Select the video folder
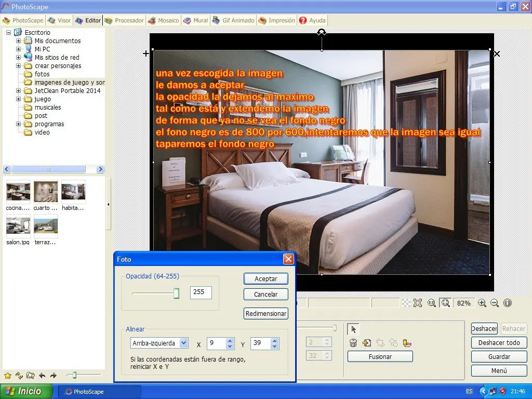 click(x=42, y=132)
